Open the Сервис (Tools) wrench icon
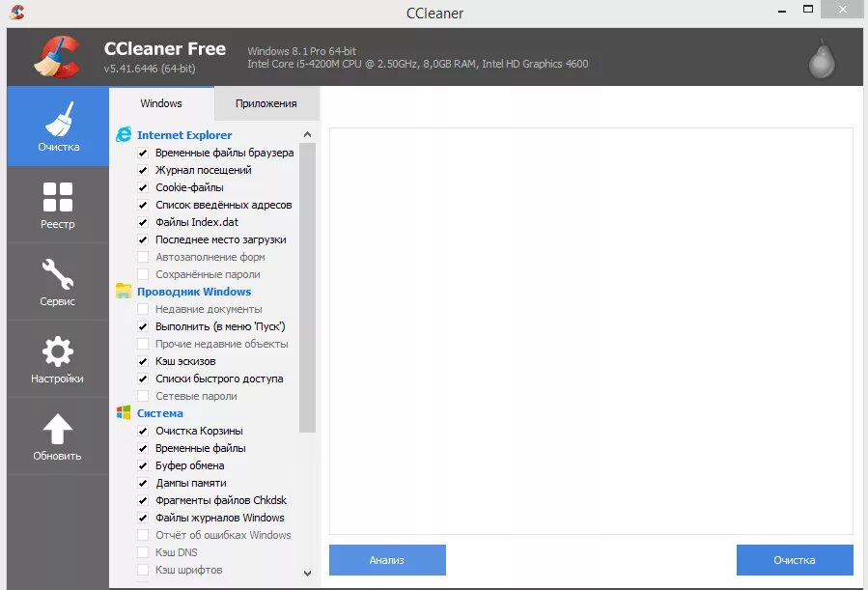This screenshot has height=590, width=868. coord(57,281)
